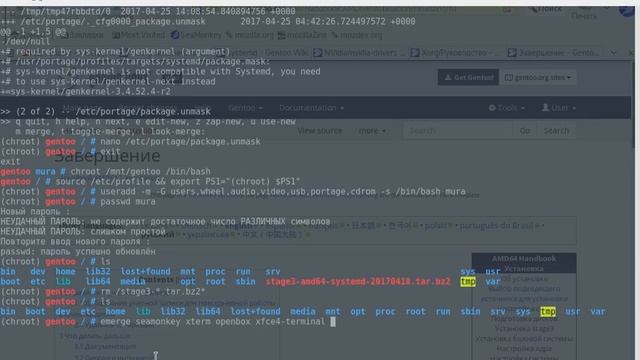The width and height of the screenshot is (640, 360).
Task: Open the mozilla.org bookmark
Action: tap(250, 35)
